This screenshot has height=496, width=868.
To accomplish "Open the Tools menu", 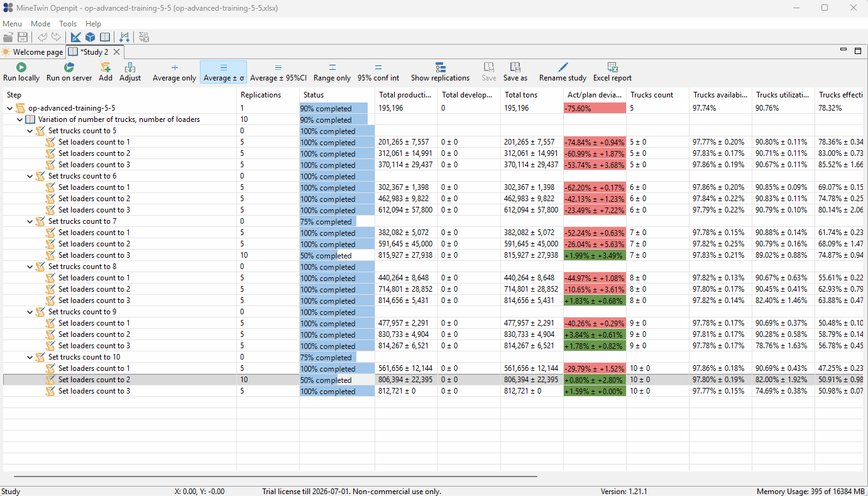I will click(68, 24).
